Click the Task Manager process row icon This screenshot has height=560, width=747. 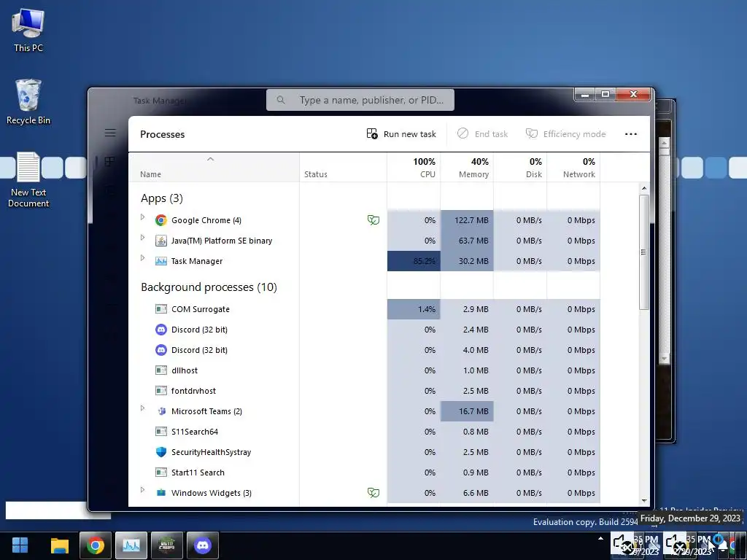click(x=161, y=261)
